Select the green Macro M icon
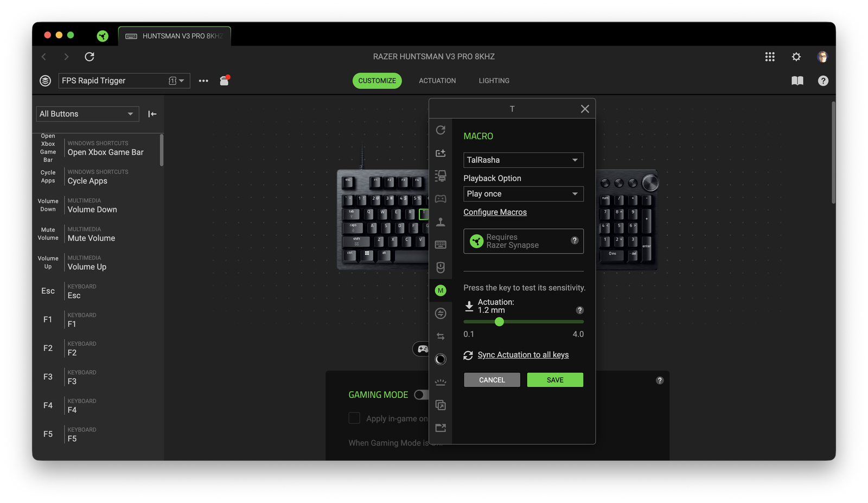The image size is (868, 503). point(441,291)
